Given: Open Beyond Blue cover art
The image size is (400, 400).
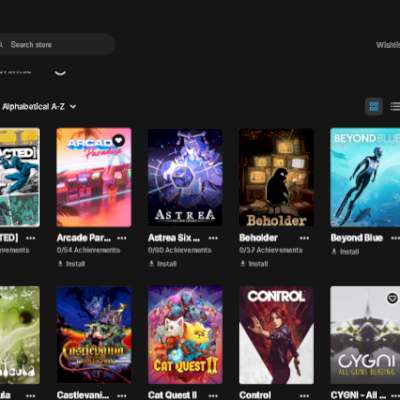Looking at the screenshot, I should point(365,177).
